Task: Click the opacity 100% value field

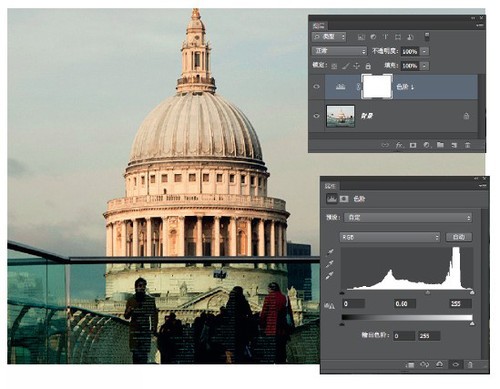Action: click(410, 51)
